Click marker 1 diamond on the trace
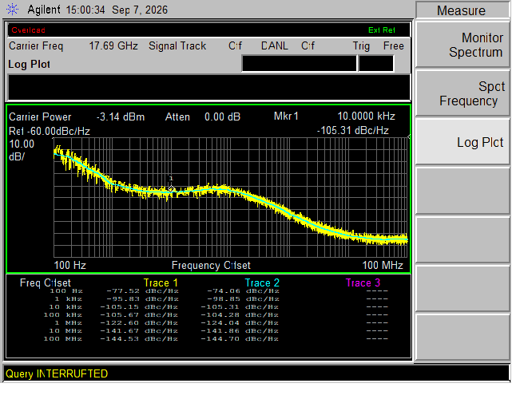Screen dimensions: 532x399 (x=171, y=189)
